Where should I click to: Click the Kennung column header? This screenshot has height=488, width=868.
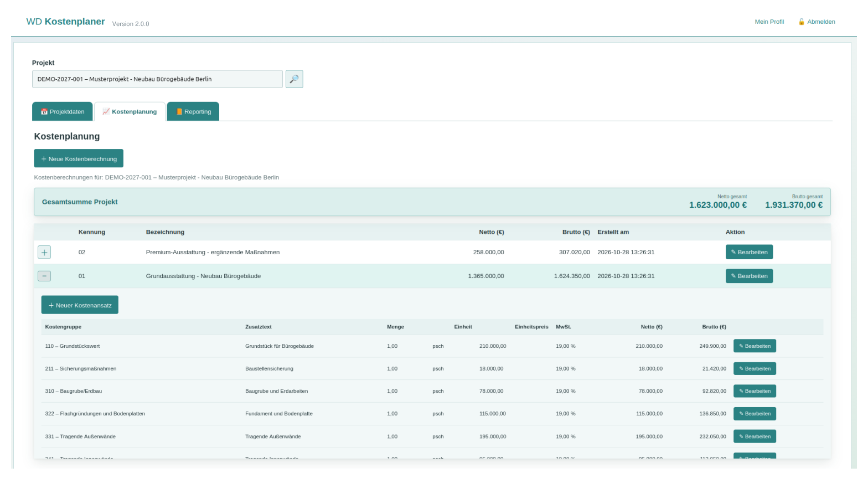(x=91, y=232)
